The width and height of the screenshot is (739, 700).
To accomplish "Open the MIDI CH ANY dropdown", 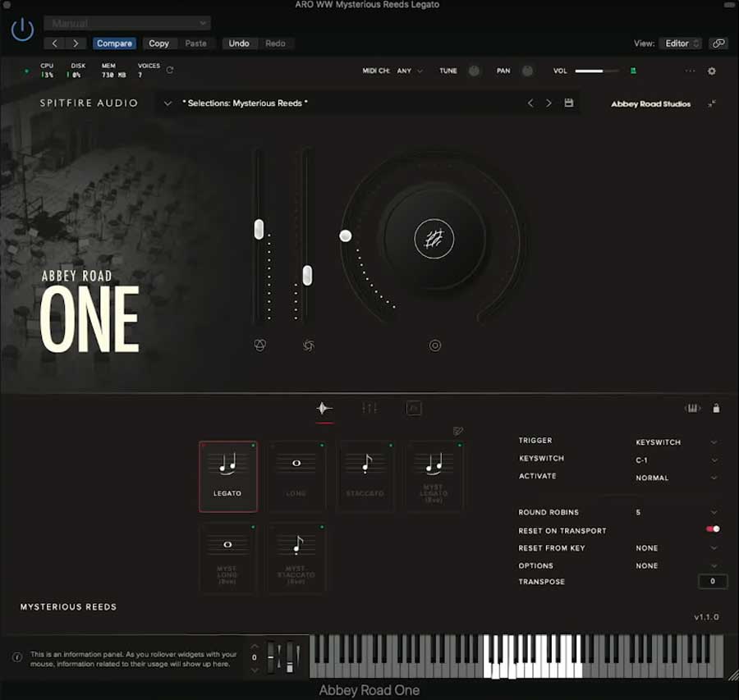I will 409,71.
